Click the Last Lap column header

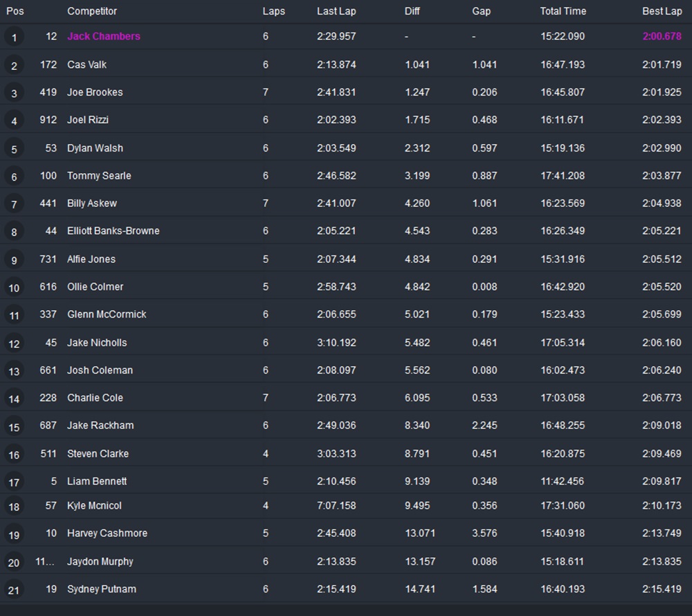pos(336,11)
